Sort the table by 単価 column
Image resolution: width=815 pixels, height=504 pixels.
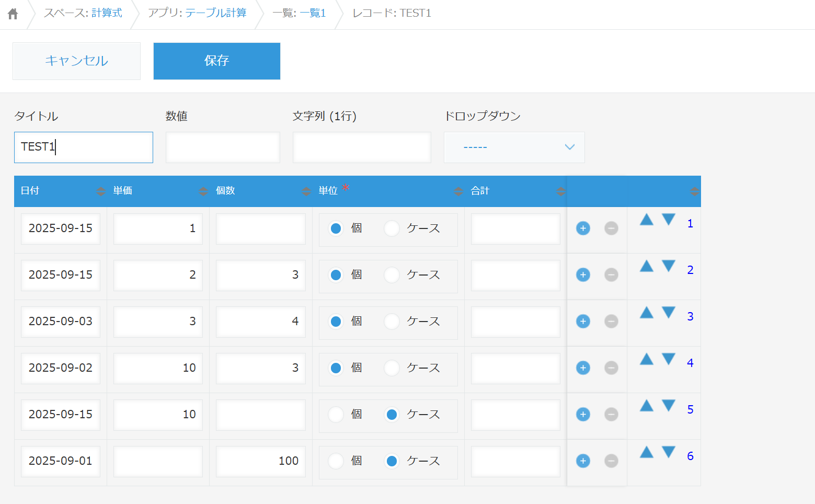[x=203, y=191]
